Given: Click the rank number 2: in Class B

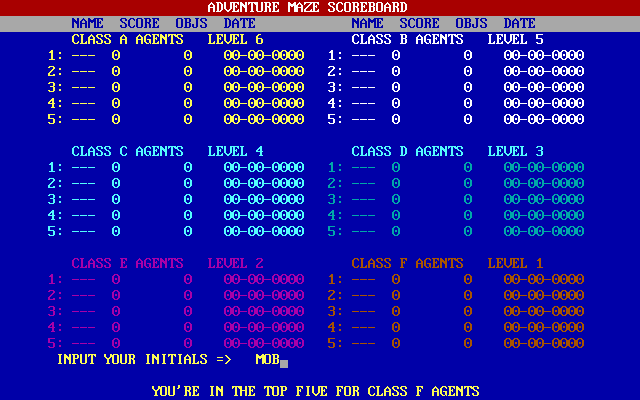Looking at the screenshot, I should (x=336, y=71).
